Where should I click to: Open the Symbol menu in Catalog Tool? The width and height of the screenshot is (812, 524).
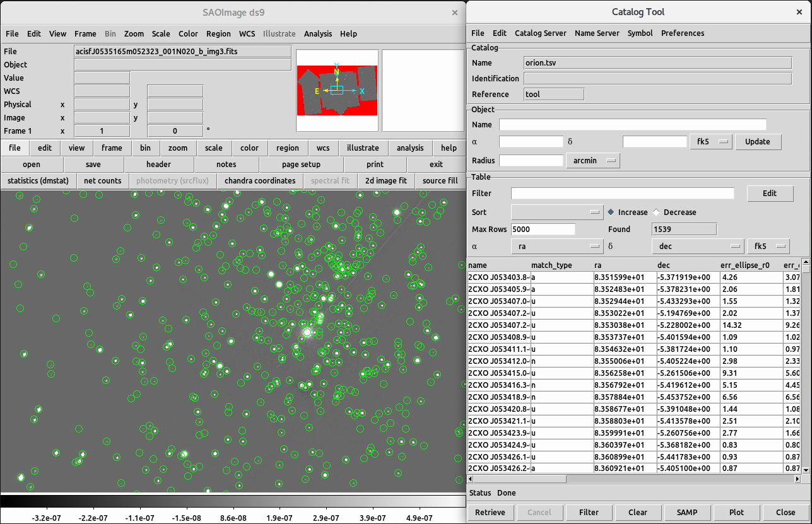click(640, 33)
